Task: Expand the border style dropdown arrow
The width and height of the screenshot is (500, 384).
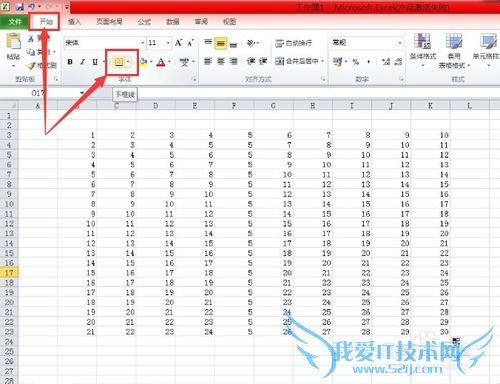Action: [x=128, y=62]
